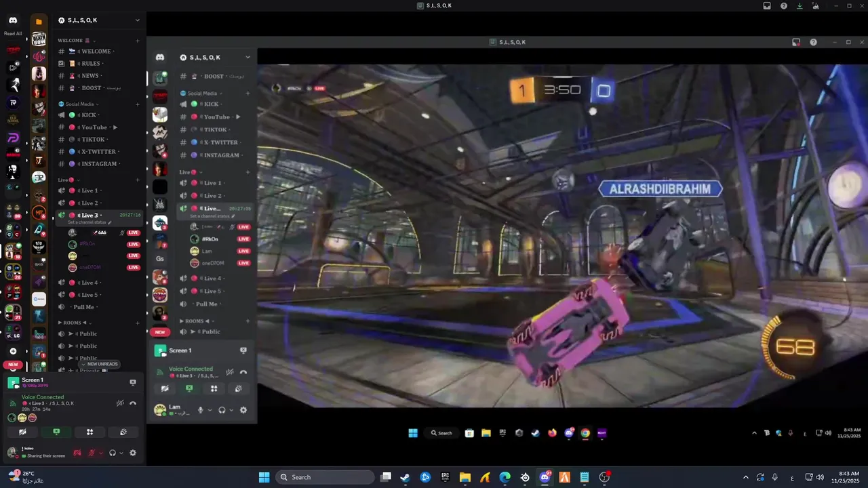
Task: Open the NEWS channel
Action: pos(100,76)
